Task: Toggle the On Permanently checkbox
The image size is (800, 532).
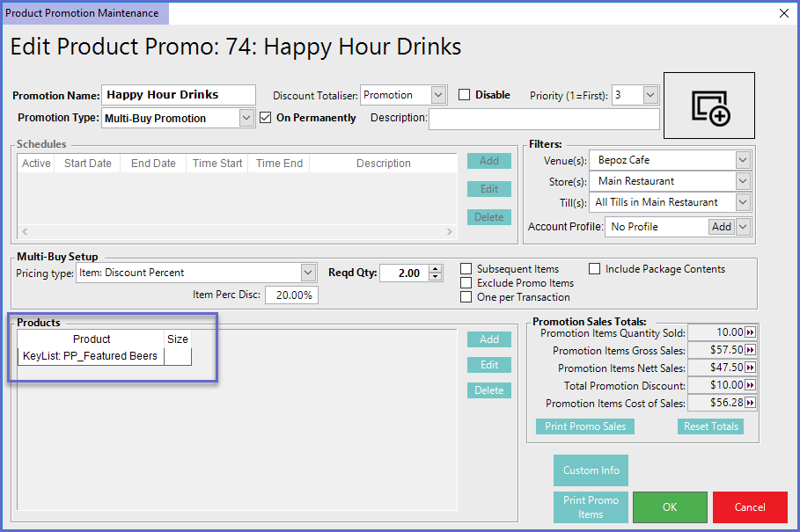Action: pyautogui.click(x=267, y=118)
